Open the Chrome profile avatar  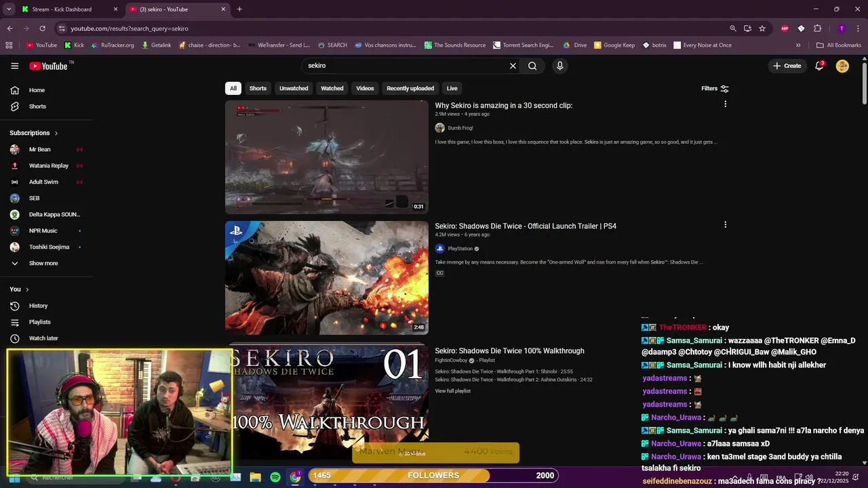842,28
